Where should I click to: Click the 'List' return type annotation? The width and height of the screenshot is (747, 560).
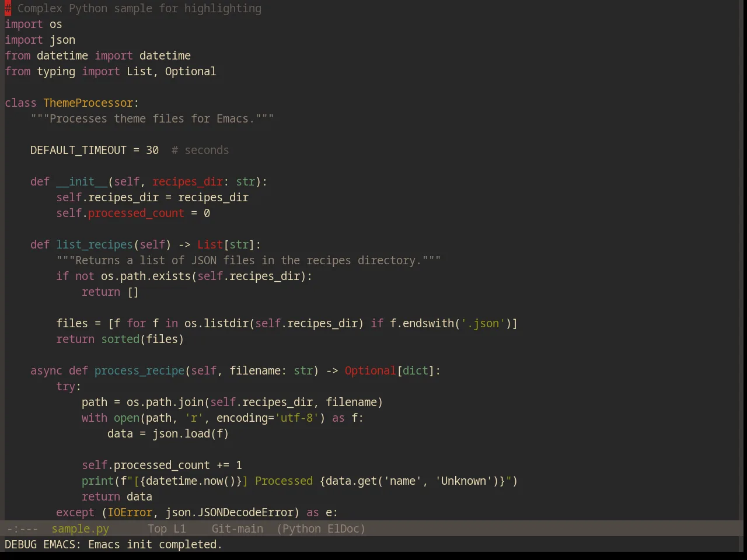[x=210, y=245]
